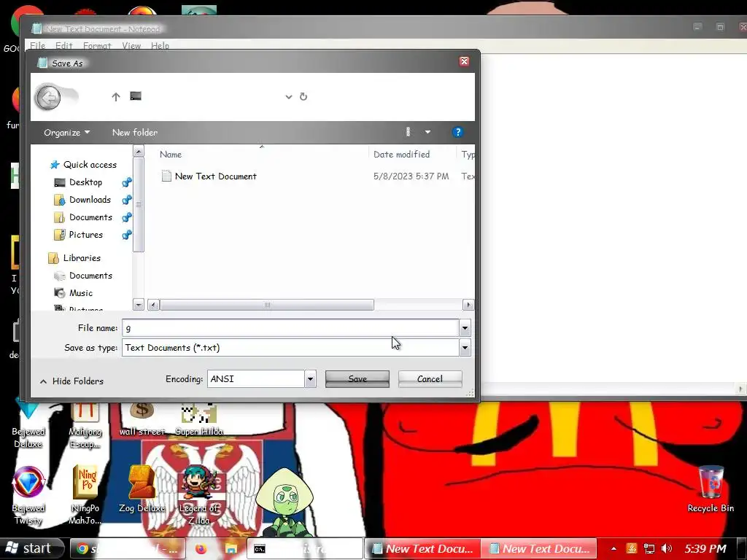Screen dimensions: 747x560
Task: Open NingPo MahJong desktop shortcut
Action: pyautogui.click(x=85, y=495)
